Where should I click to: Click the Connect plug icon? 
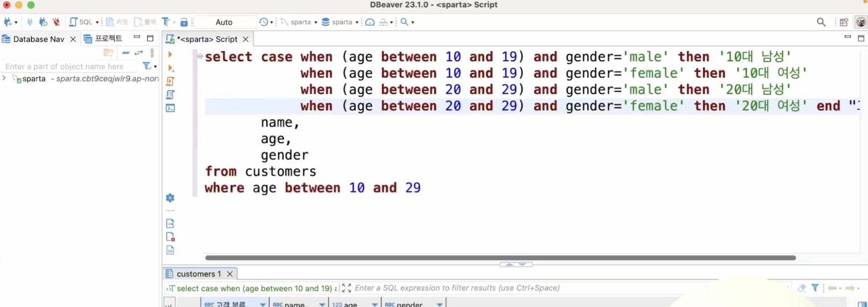(30, 22)
